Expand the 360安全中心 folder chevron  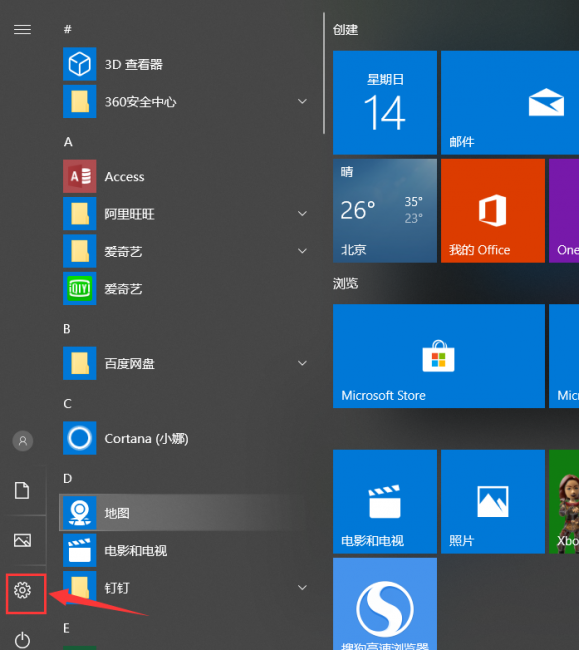[x=303, y=102]
